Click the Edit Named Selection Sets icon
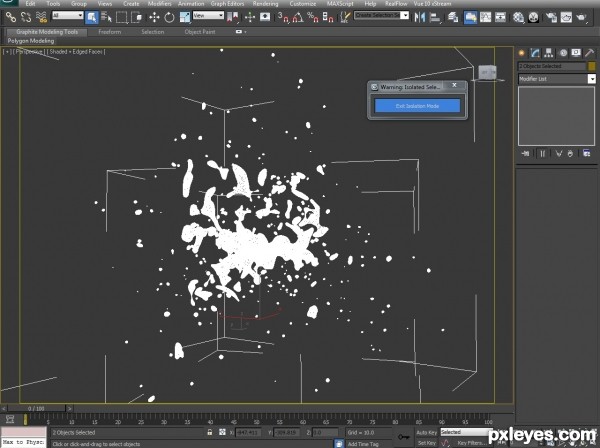 point(345,17)
